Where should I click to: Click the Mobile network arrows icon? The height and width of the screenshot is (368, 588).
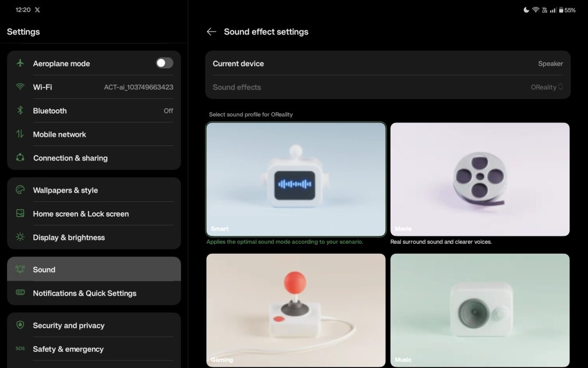[x=21, y=134]
